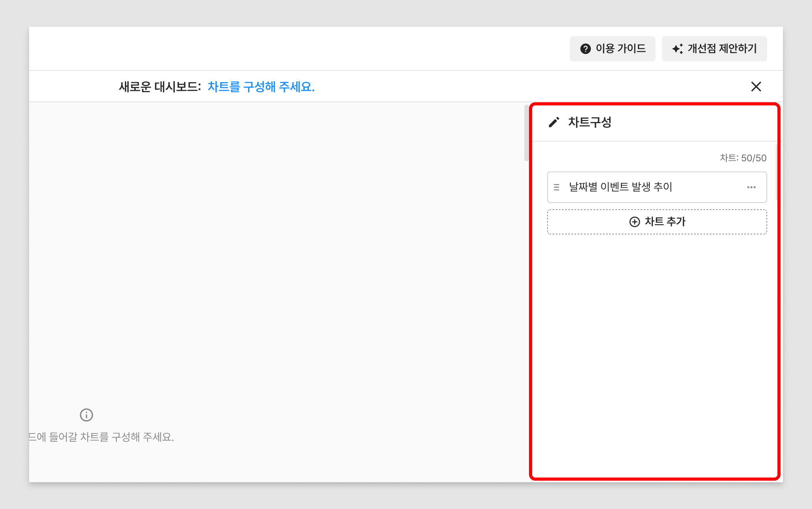Click the circled plus icon for adding charts
This screenshot has width=812, height=509.
[x=634, y=222]
